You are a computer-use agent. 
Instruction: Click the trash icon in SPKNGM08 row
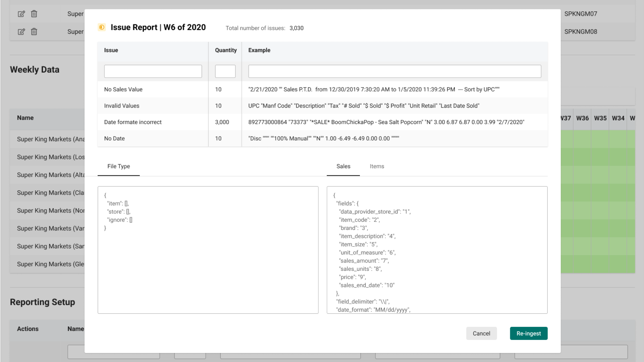34,32
